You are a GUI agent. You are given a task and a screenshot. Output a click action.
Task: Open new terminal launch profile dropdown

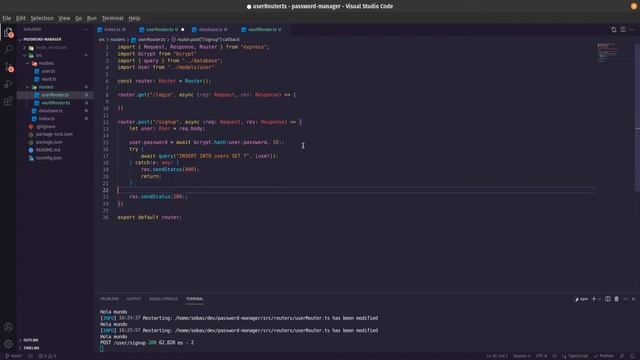(599, 299)
